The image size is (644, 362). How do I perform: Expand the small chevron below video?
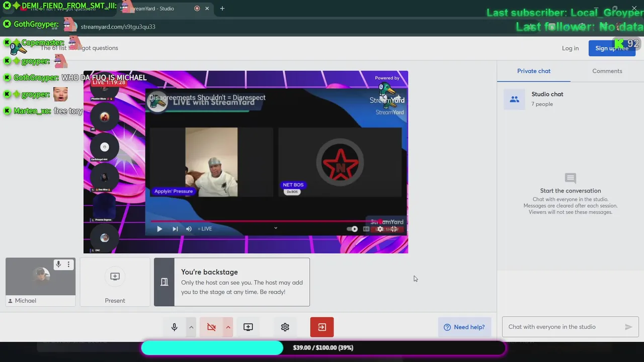pyautogui.click(x=276, y=228)
